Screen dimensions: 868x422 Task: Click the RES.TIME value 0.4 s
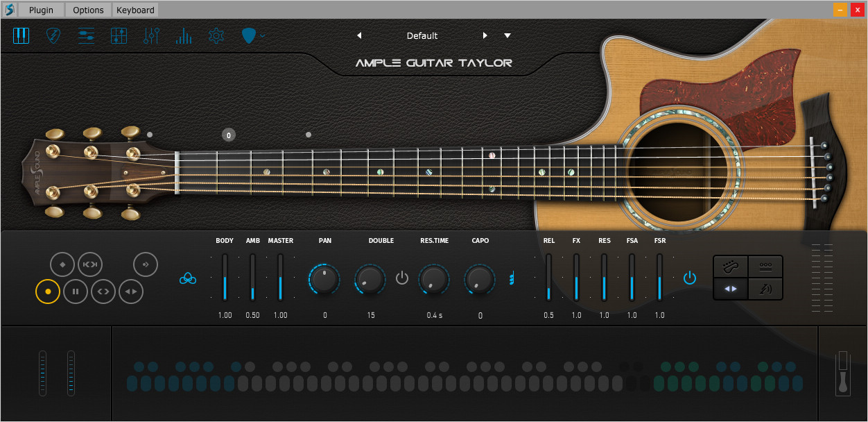point(435,315)
